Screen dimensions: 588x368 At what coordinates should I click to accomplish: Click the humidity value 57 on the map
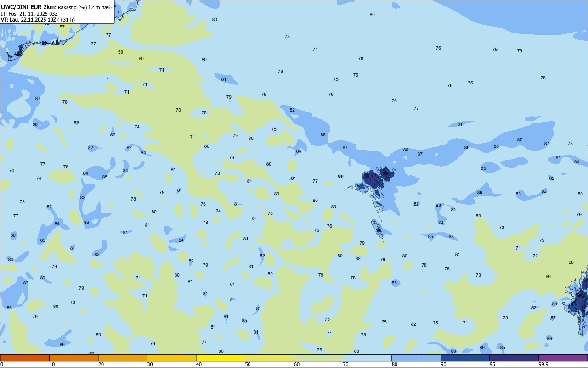coord(62,27)
